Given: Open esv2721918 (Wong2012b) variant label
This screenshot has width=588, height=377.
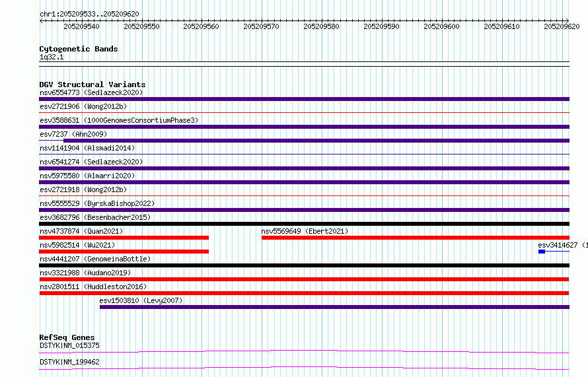Looking at the screenshot, I should pos(83,189).
